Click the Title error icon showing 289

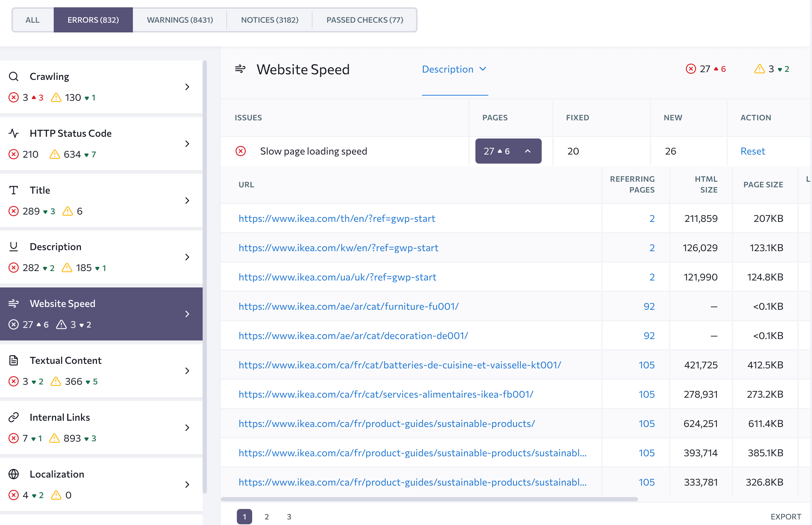click(14, 211)
